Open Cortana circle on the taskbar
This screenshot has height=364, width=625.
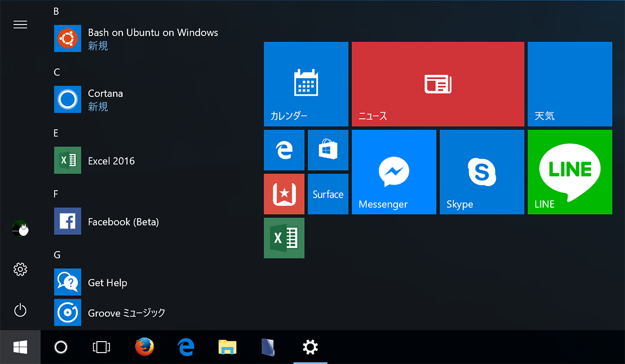pos(61,347)
